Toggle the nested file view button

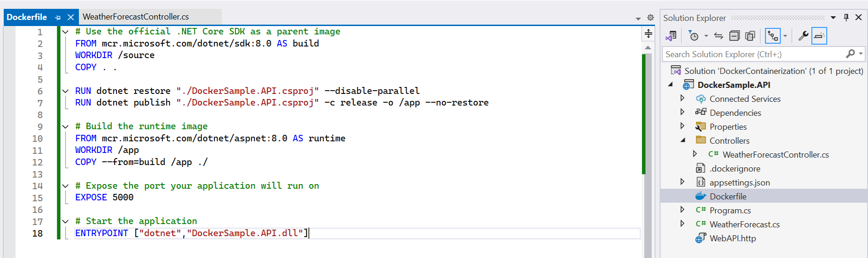(x=773, y=36)
